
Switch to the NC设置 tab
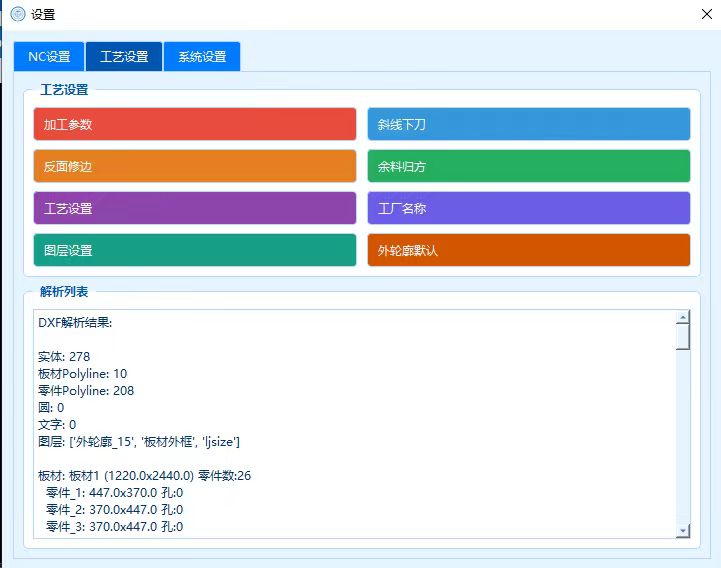49,57
